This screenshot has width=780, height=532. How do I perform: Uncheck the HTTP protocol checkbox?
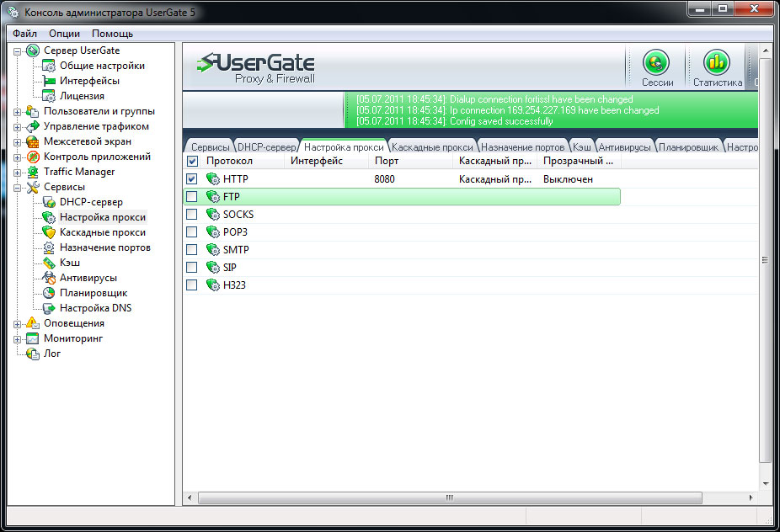tap(191, 179)
